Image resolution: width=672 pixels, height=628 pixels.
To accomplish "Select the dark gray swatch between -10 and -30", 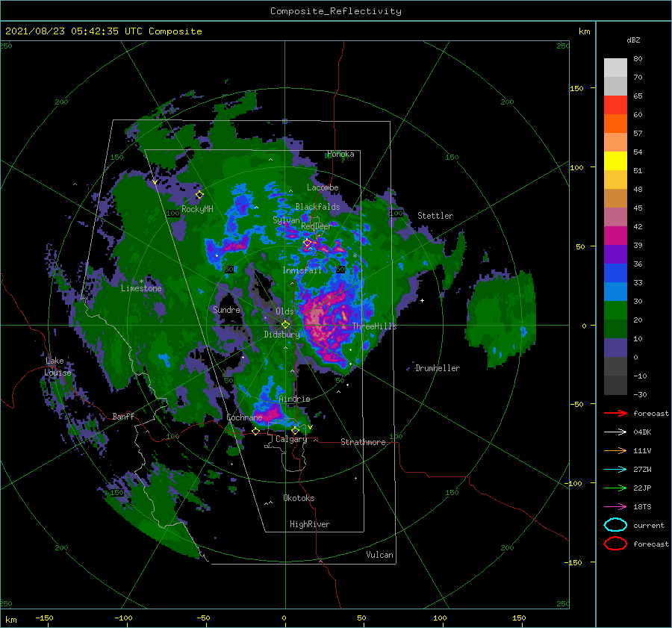I will [615, 385].
